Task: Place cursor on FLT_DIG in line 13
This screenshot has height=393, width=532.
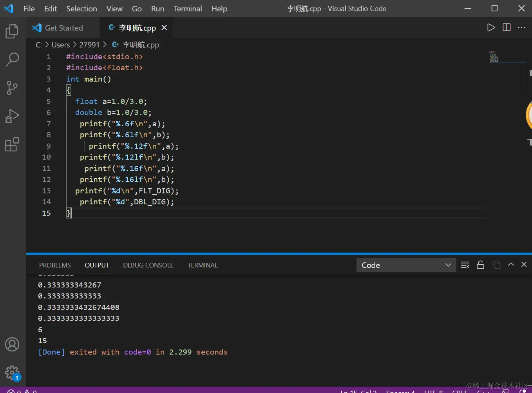Action: 154,191
